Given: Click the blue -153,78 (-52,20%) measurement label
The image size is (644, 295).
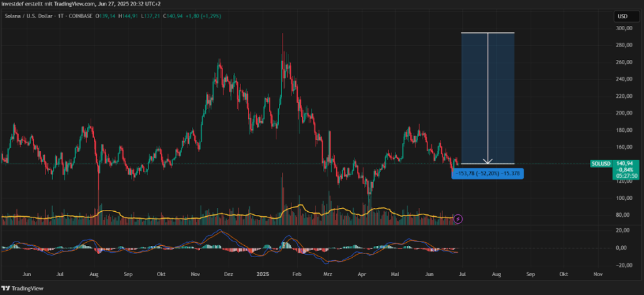Looking at the screenshot, I should pos(488,173).
